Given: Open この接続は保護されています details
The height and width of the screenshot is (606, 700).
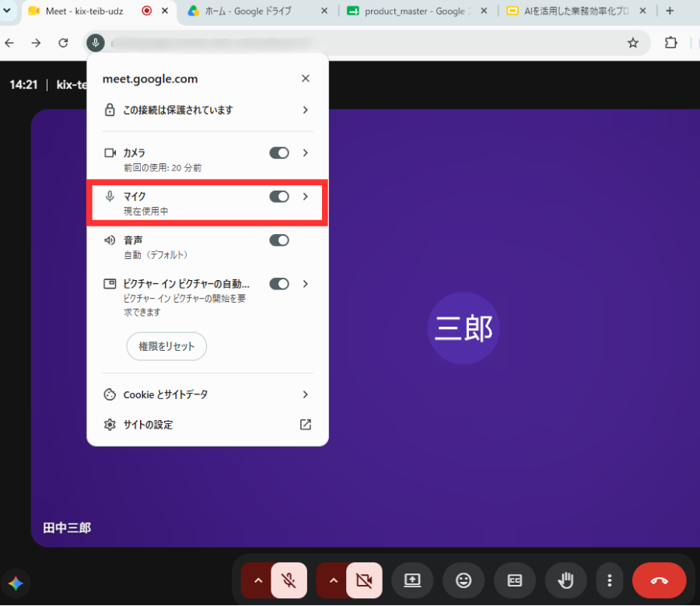Looking at the screenshot, I should [x=208, y=110].
